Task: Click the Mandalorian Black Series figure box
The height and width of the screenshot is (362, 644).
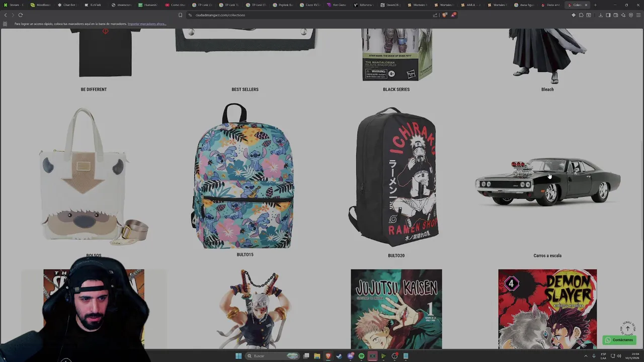Action: (x=397, y=54)
